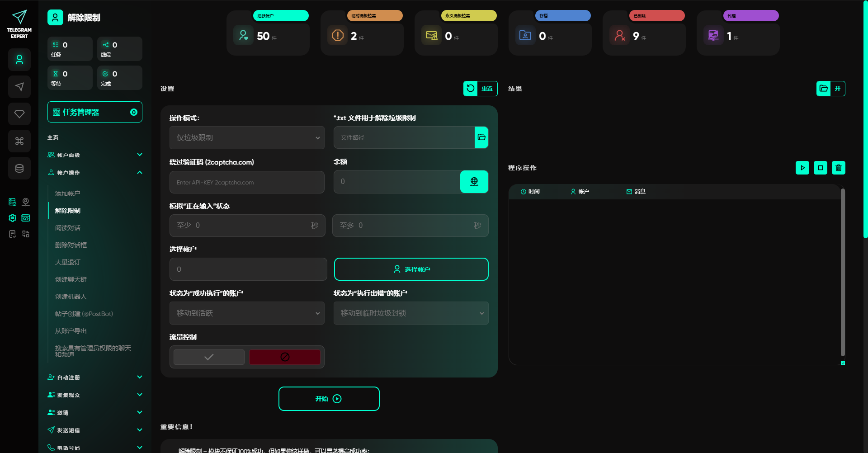This screenshot has width=868, height=453.
Task: Enable flow control with the checkmark toggle
Action: pos(209,357)
